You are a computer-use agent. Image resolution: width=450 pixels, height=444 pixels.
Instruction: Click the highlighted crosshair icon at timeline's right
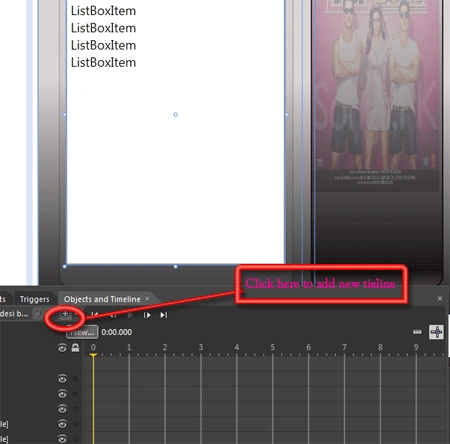(x=436, y=332)
